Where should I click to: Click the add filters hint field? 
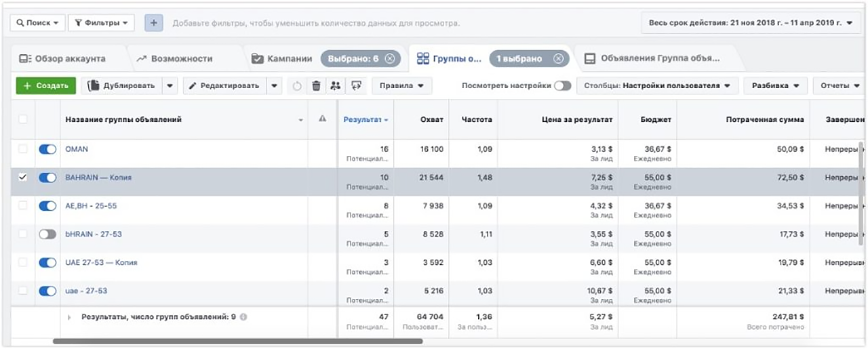pos(316,23)
